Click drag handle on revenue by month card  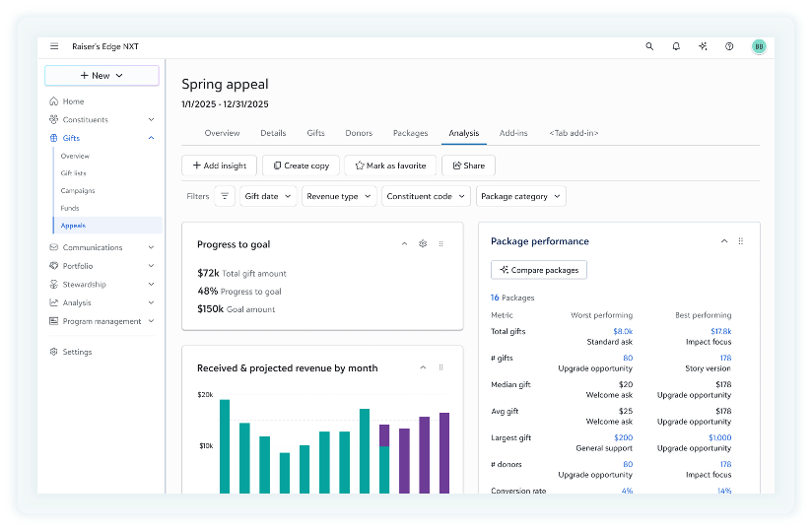point(441,367)
